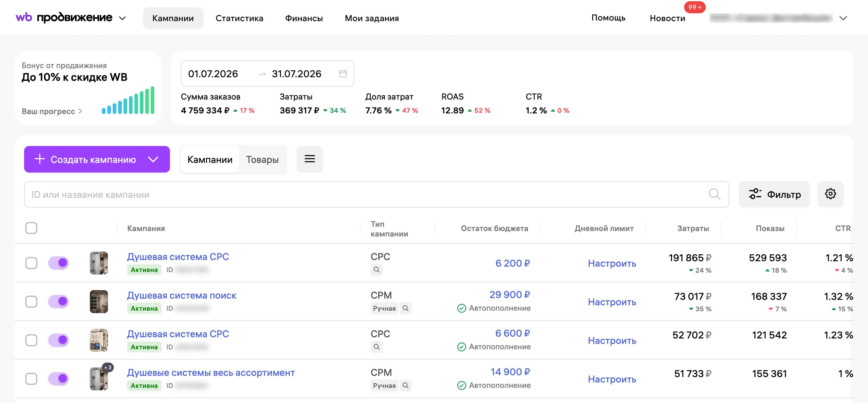Toggle off Душевая система поиск campaign
This screenshot has height=403, width=868.
click(58, 301)
